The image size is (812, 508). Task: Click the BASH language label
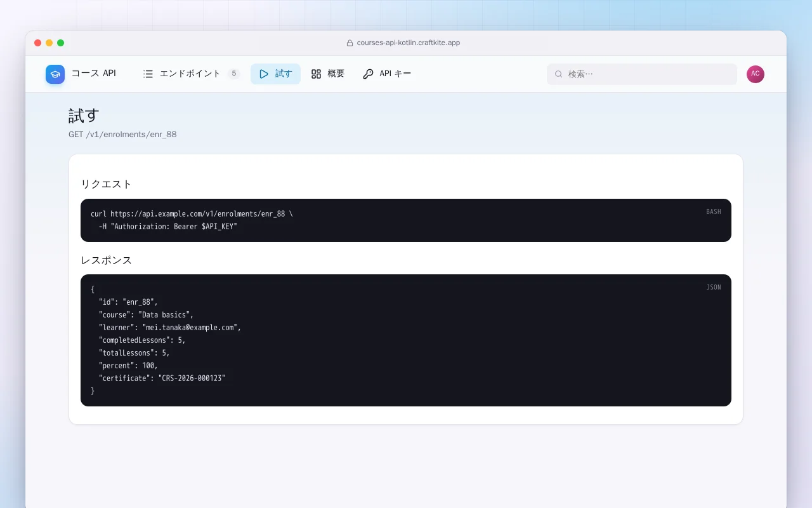pyautogui.click(x=714, y=211)
